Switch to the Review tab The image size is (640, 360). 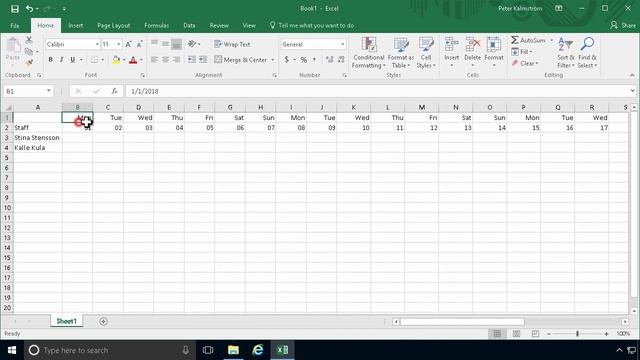[219, 25]
